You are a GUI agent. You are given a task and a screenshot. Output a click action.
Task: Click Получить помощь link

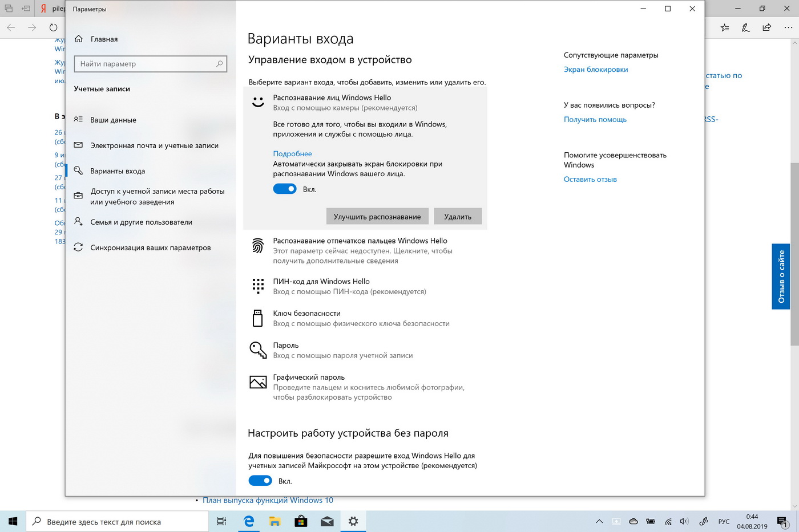click(x=595, y=119)
